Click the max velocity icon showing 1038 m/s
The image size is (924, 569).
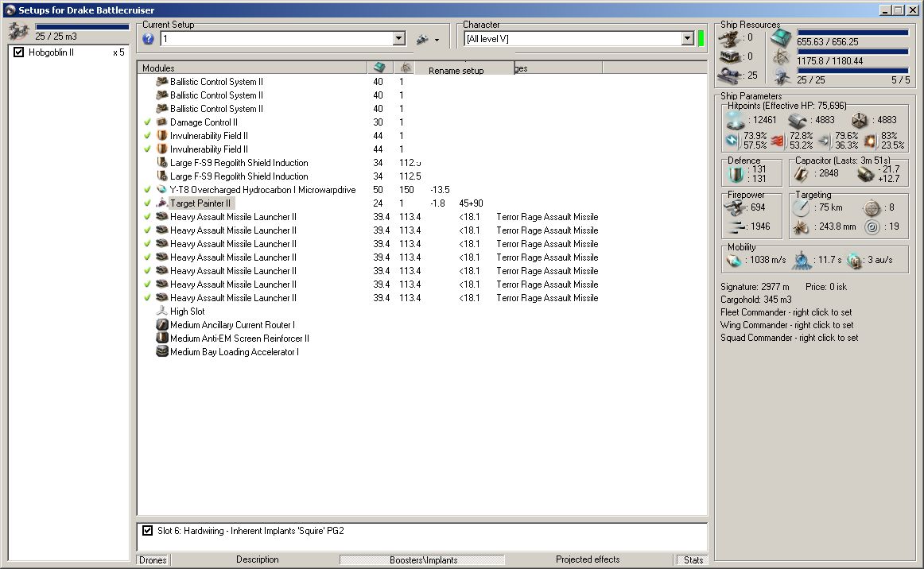click(x=734, y=260)
